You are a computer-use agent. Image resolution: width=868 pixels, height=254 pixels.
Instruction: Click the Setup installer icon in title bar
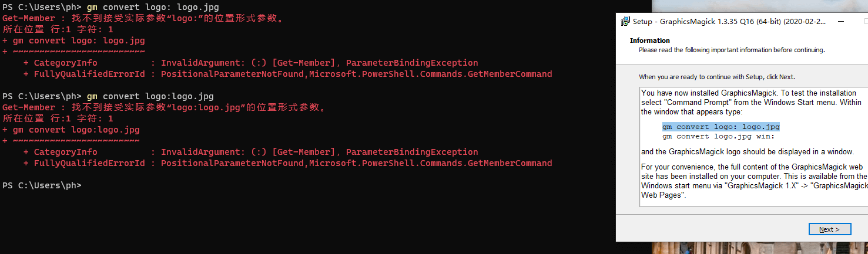pos(625,22)
